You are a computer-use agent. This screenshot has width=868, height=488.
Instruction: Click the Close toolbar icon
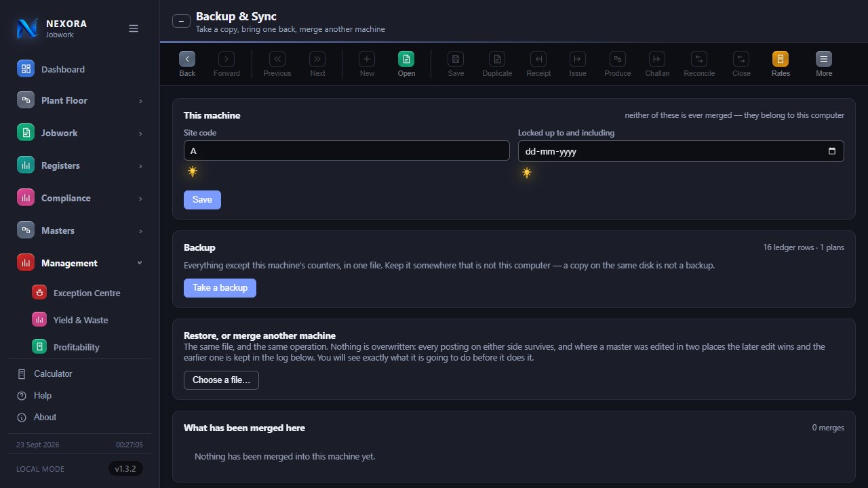point(741,59)
